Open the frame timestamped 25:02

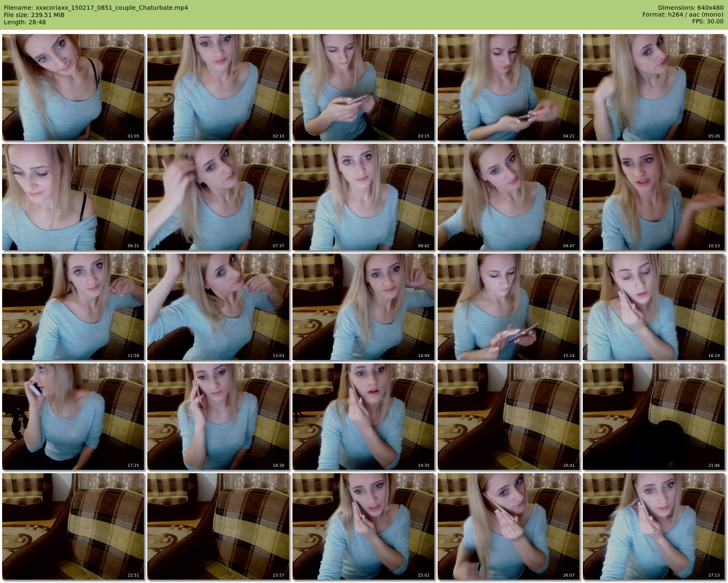coord(363,526)
